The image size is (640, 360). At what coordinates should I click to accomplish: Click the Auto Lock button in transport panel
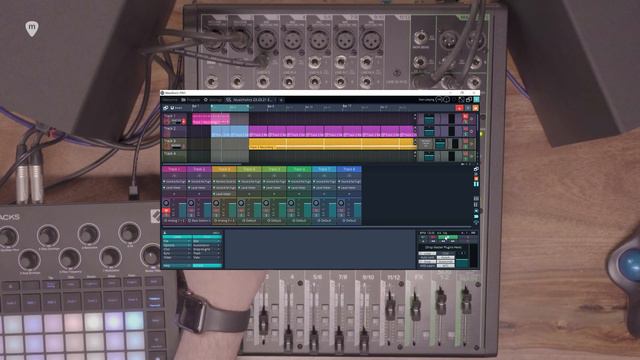427,257
